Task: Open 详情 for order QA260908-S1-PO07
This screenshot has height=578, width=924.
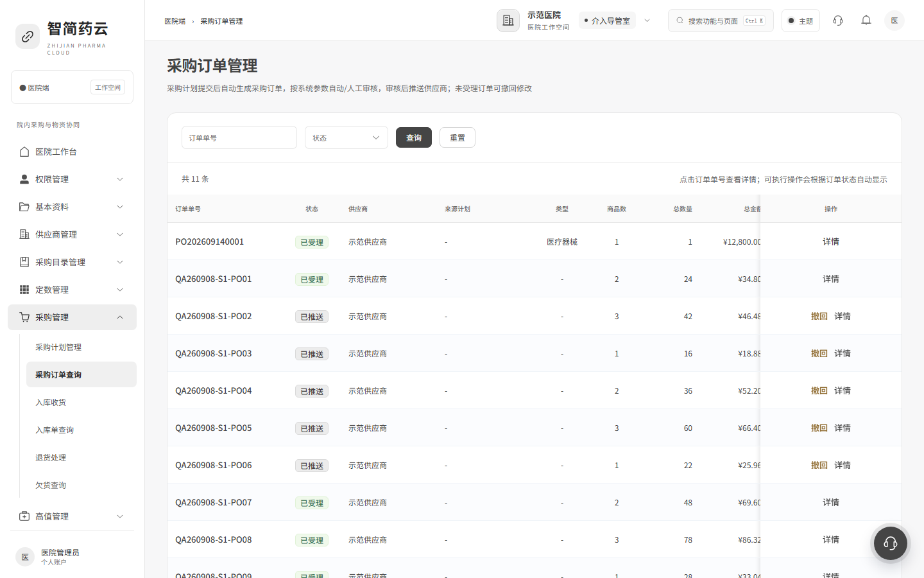Action: (x=831, y=502)
